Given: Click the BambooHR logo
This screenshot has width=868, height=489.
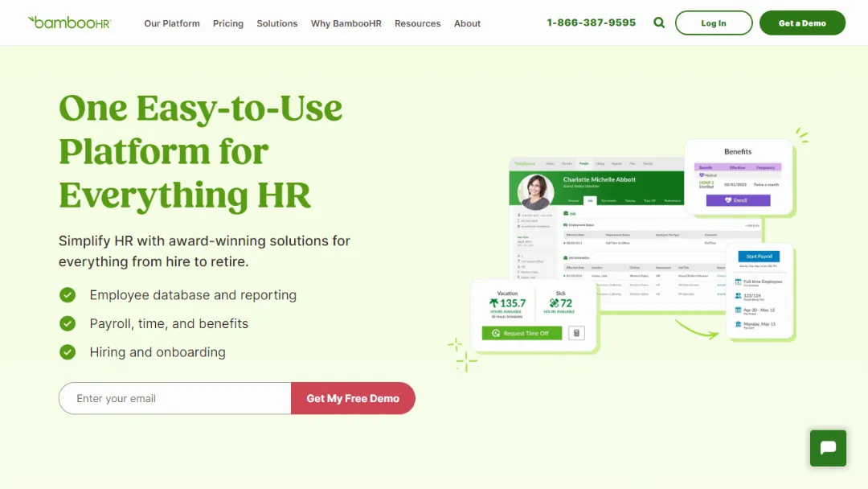Looking at the screenshot, I should (70, 23).
